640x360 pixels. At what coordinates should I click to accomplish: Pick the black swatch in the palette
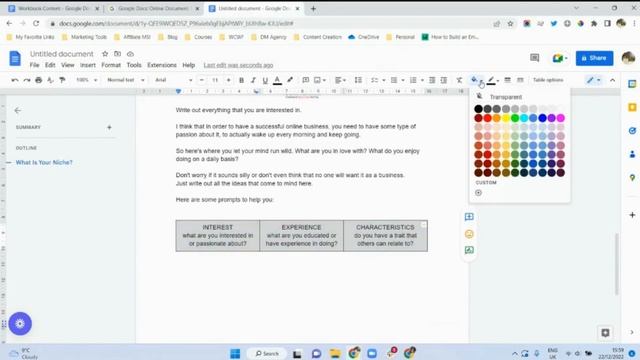(x=478, y=109)
